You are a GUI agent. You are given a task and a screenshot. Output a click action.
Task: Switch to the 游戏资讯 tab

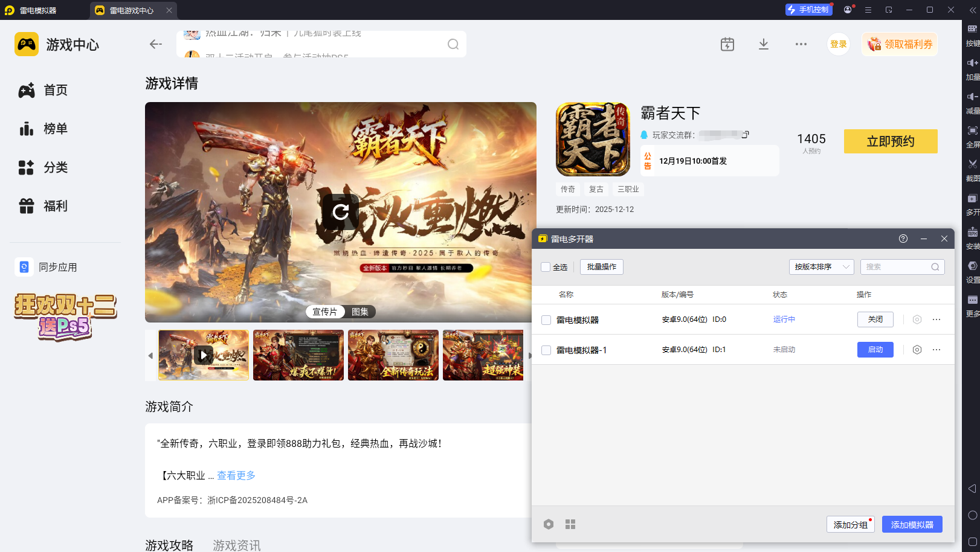point(237,545)
